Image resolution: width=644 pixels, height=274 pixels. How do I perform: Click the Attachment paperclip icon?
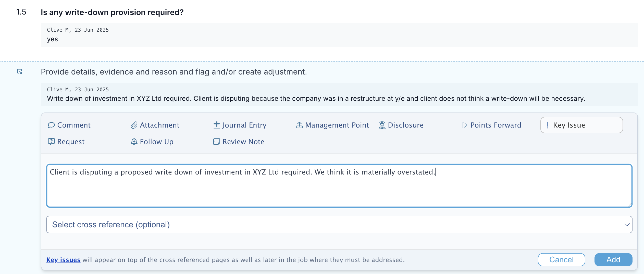tap(134, 125)
